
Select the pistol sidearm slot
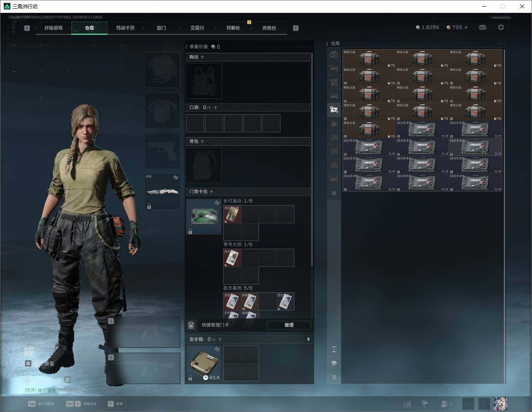(x=162, y=151)
